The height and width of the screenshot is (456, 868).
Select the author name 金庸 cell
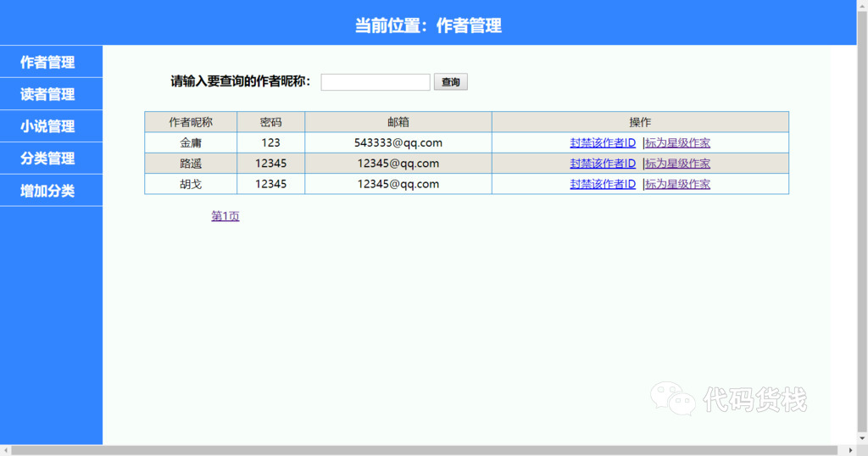click(x=191, y=142)
